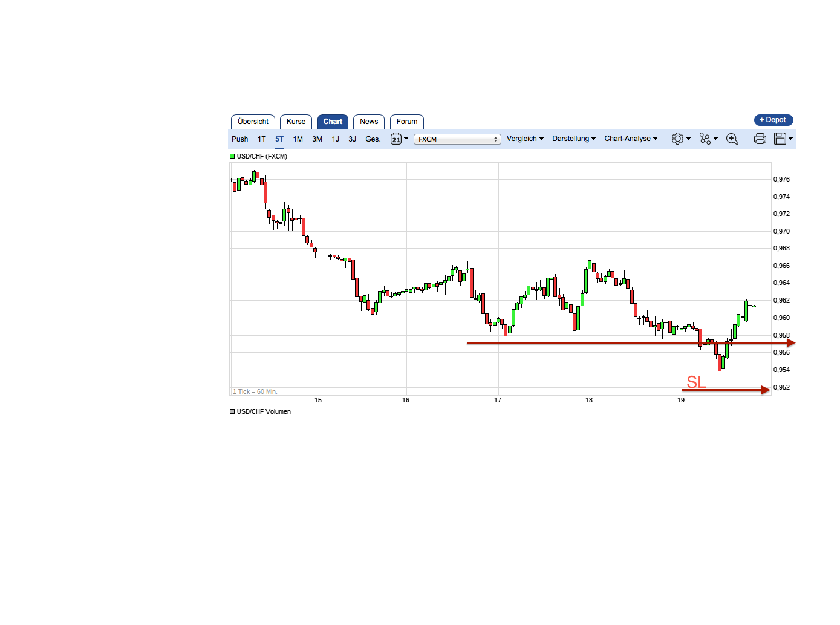Click the + Depot button
Screen dimensions: 840x625
(x=773, y=120)
